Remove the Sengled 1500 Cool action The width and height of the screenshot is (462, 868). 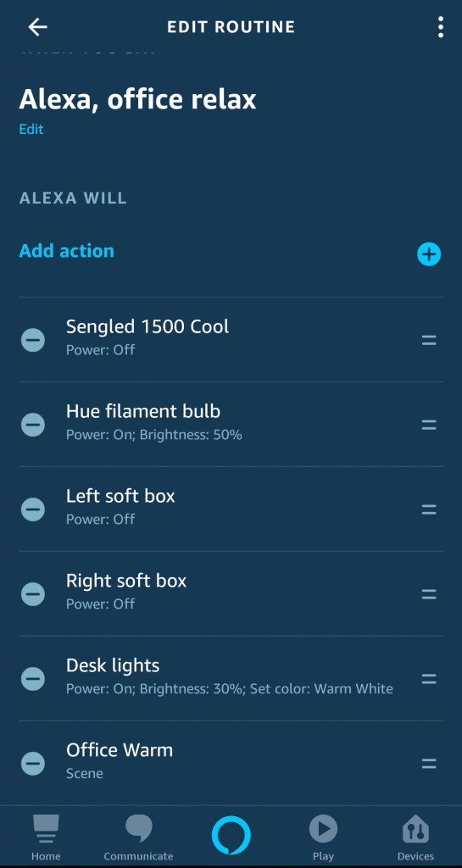tap(33, 340)
